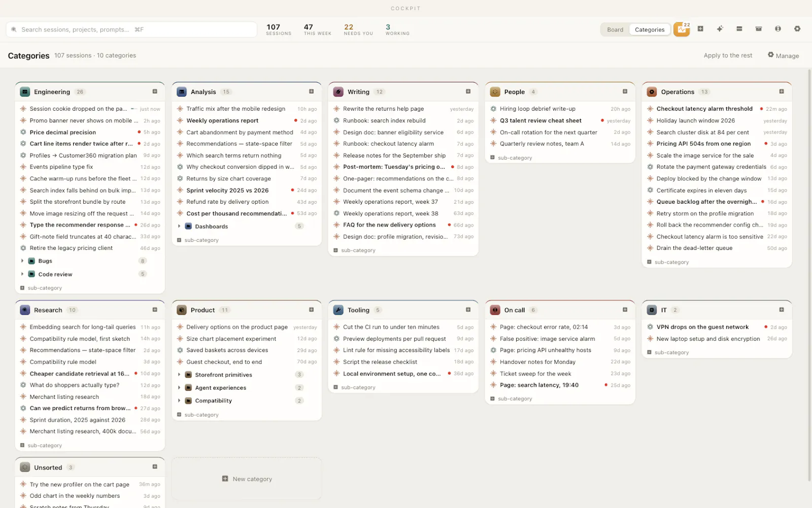Click the plus icon on Tooling header

pyautogui.click(x=468, y=310)
